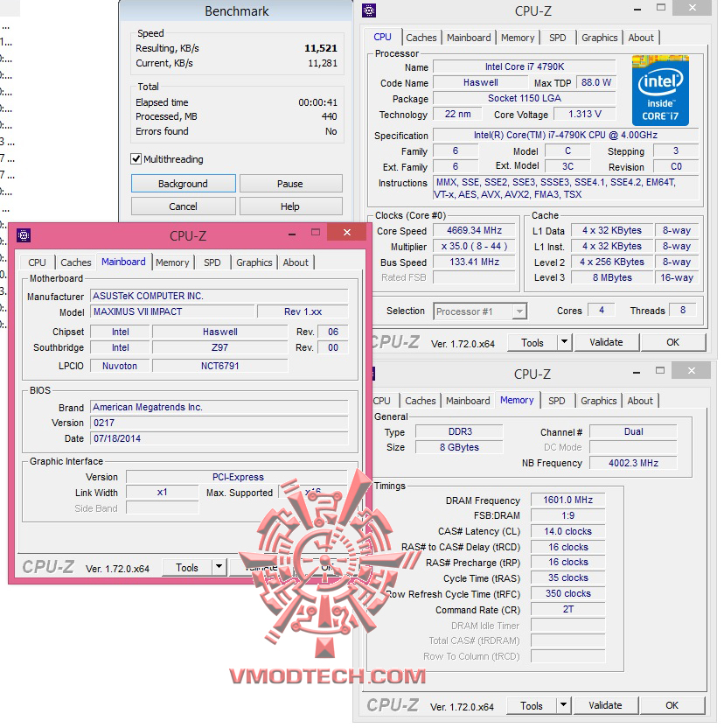Click the MAXIMUS VII IMPACT model field
This screenshot has height=728, width=724.
[172, 311]
